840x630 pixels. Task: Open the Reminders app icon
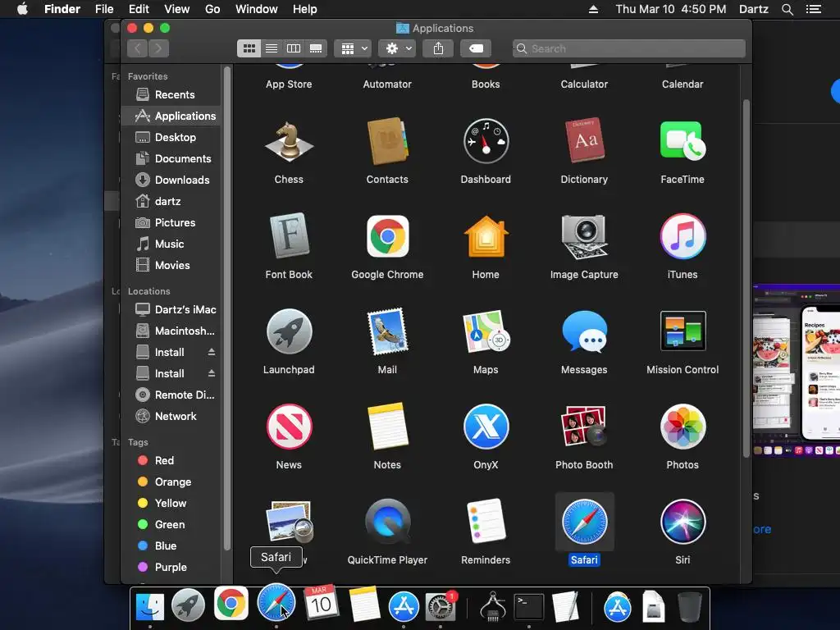pos(486,522)
